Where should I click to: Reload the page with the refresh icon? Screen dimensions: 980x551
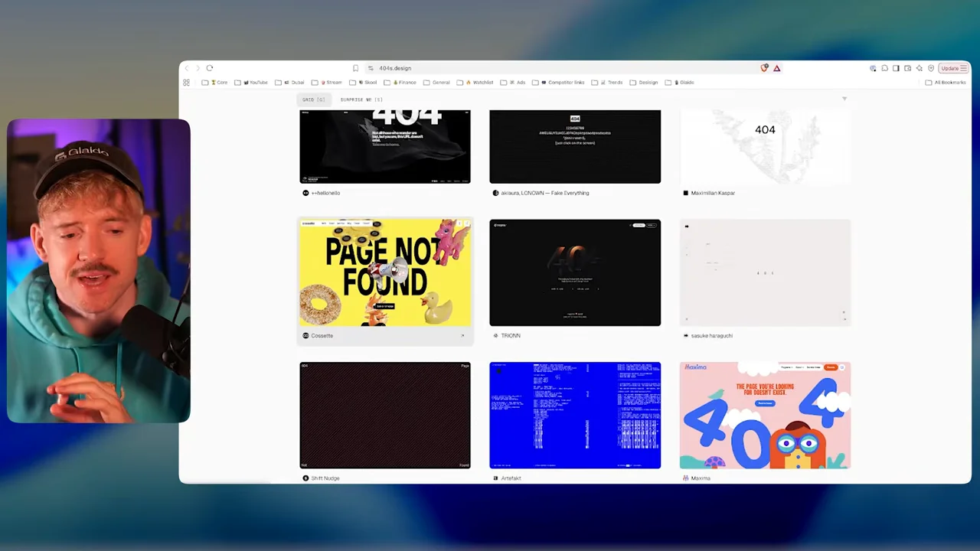click(x=210, y=68)
